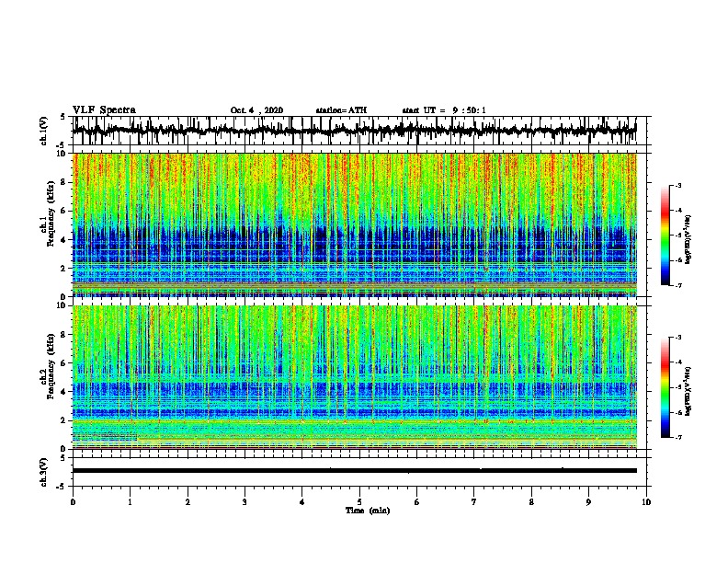
Task: Click the "-3" label on upper colorbar
Action: tap(678, 186)
